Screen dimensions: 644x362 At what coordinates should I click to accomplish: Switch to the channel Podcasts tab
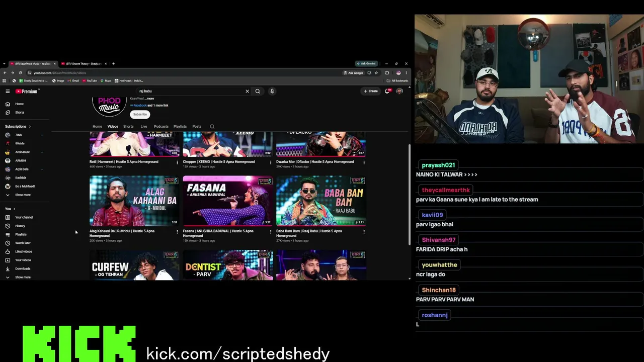click(x=161, y=127)
